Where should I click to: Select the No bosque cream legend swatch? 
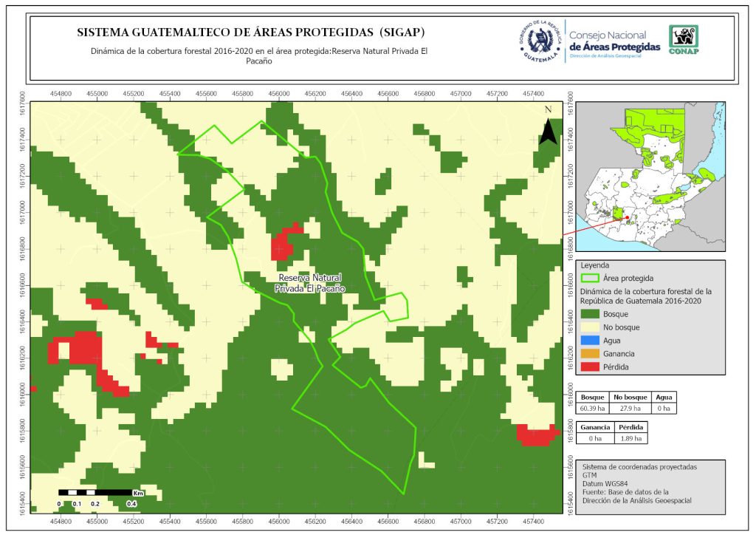(x=590, y=327)
